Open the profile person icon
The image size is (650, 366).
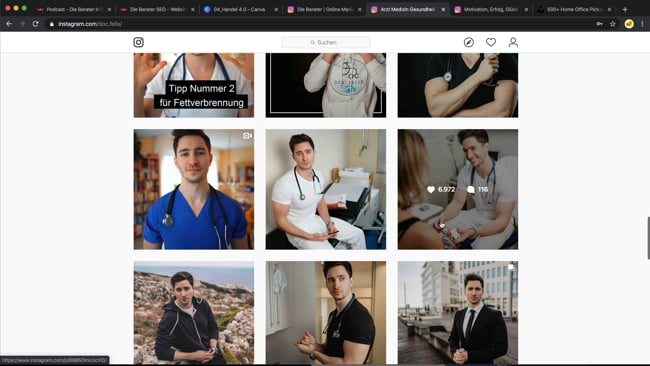513,42
